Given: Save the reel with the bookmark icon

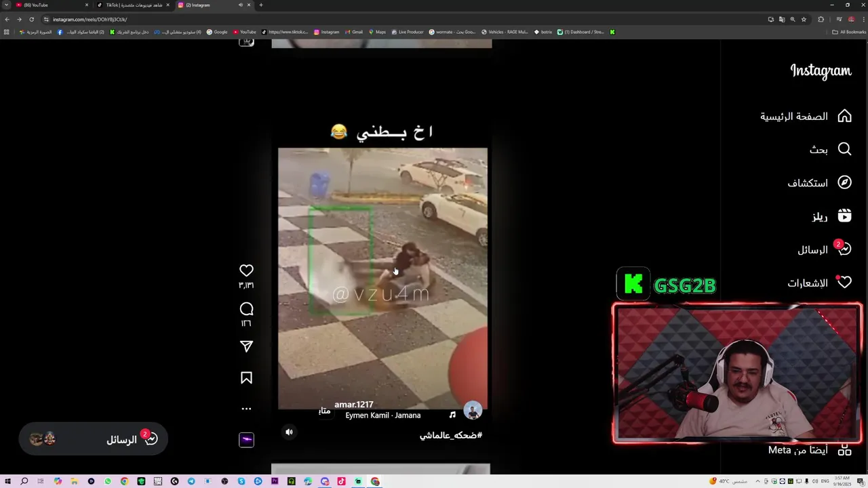Looking at the screenshot, I should click(246, 378).
